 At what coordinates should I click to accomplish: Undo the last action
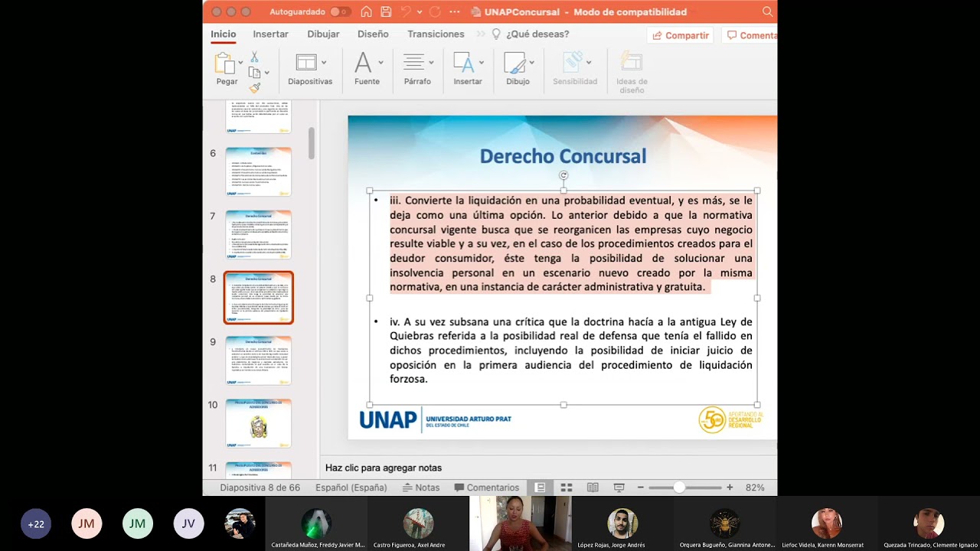405,11
